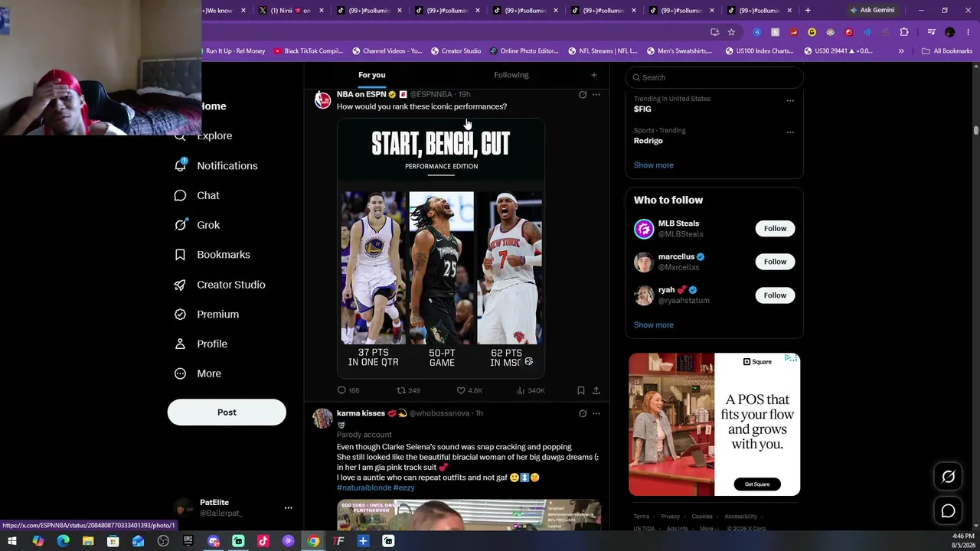The width and height of the screenshot is (980, 551).
Task: Click the Search input field
Action: coord(714,77)
